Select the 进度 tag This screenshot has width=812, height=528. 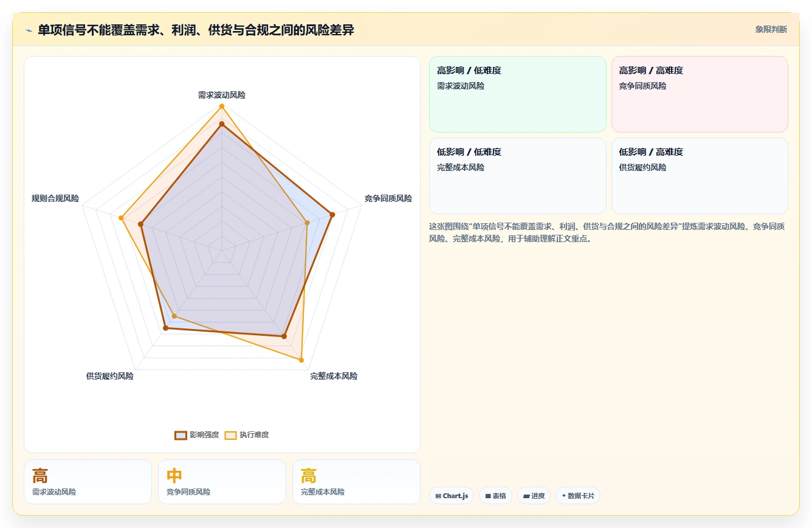534,496
